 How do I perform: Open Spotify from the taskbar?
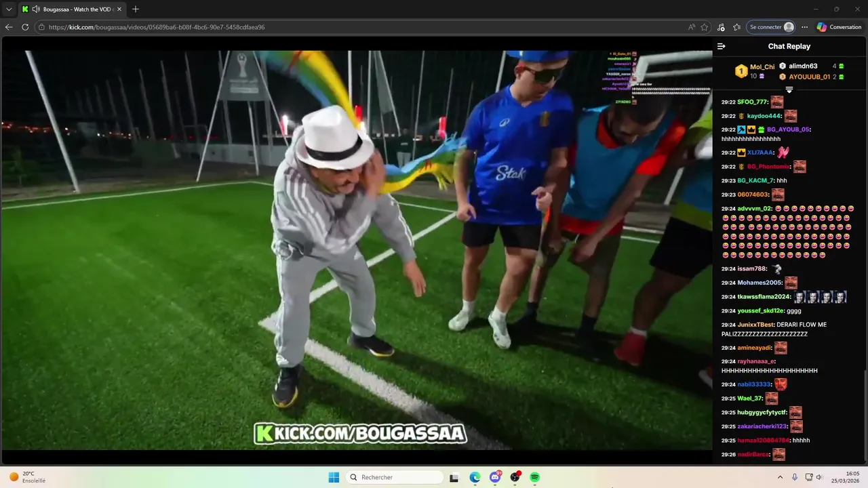(x=534, y=477)
